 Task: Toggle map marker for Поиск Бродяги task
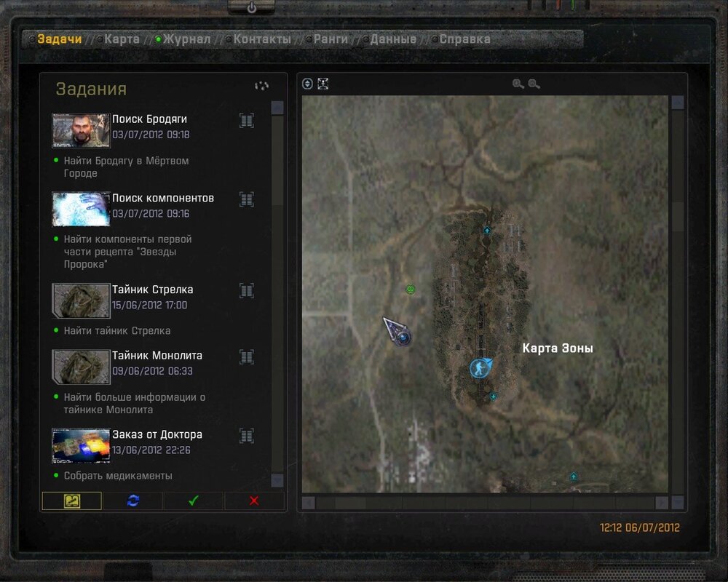tap(247, 121)
